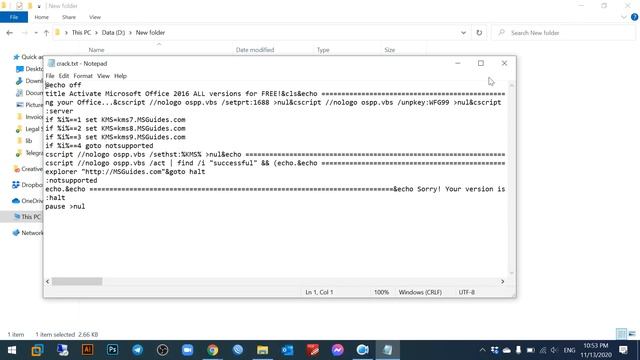Open OBS Studio from taskbar
Screen dimensions: 640x360
pyautogui.click(x=162, y=350)
